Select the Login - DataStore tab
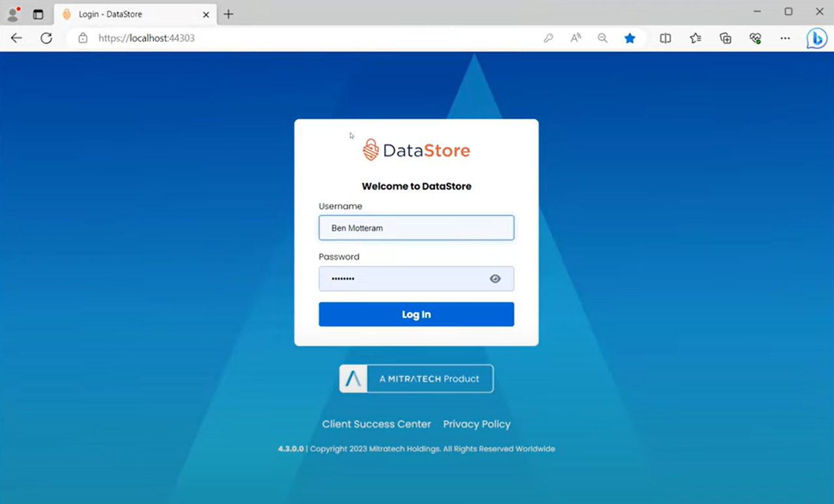 tap(124, 14)
